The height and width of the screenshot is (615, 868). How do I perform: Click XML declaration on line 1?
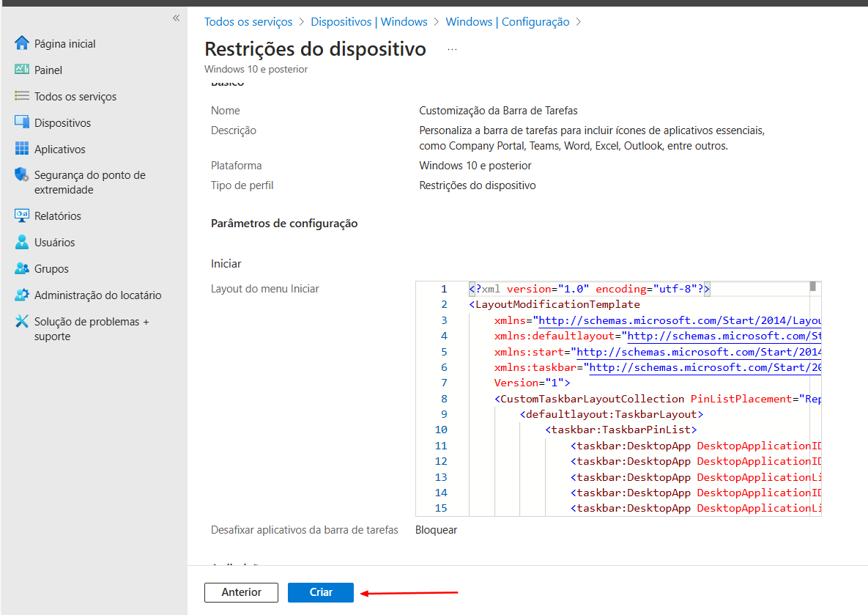coord(590,289)
